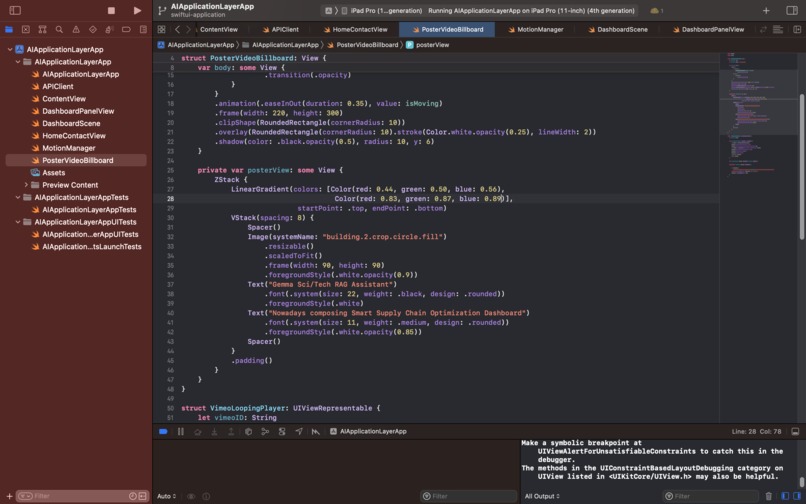Add new file with navigator plus button
This screenshot has height=504, width=806.
click(9, 496)
